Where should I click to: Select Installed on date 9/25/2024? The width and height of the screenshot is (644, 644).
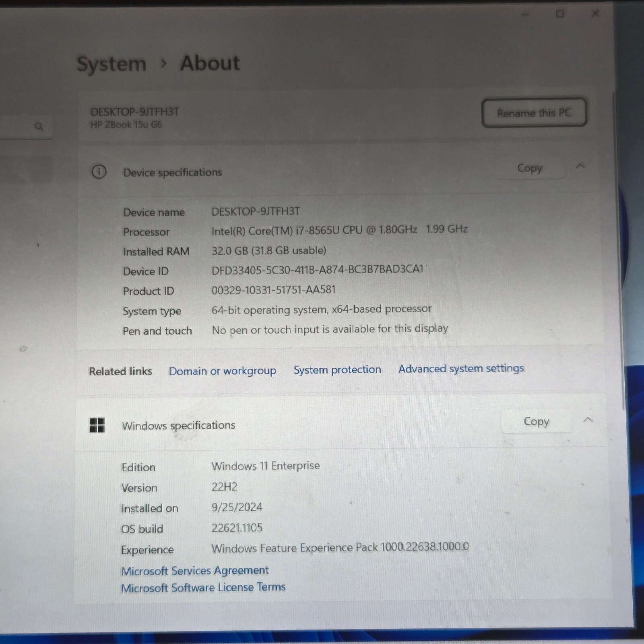point(237,507)
